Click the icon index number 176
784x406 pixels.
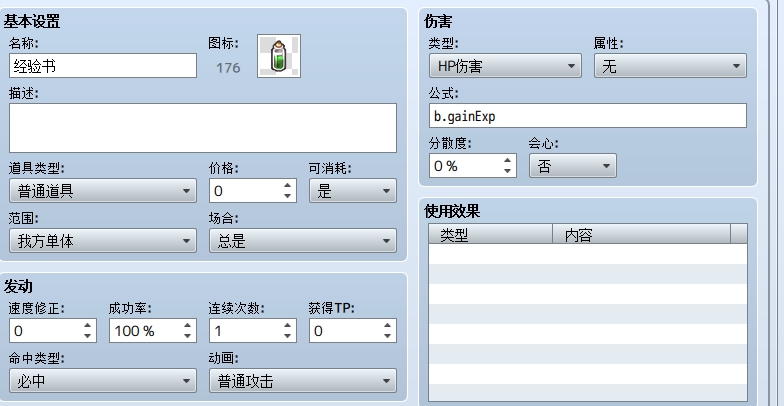coord(228,68)
